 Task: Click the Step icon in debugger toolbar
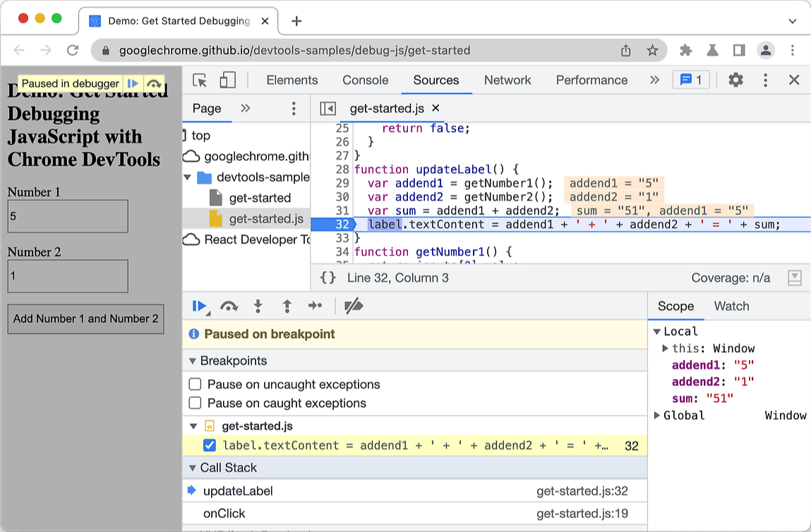click(x=315, y=306)
